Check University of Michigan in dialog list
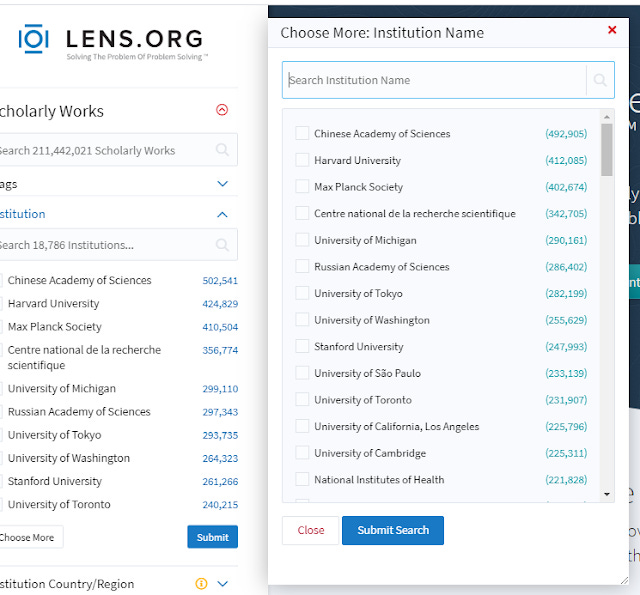Image resolution: width=640 pixels, height=595 pixels. pyautogui.click(x=302, y=240)
